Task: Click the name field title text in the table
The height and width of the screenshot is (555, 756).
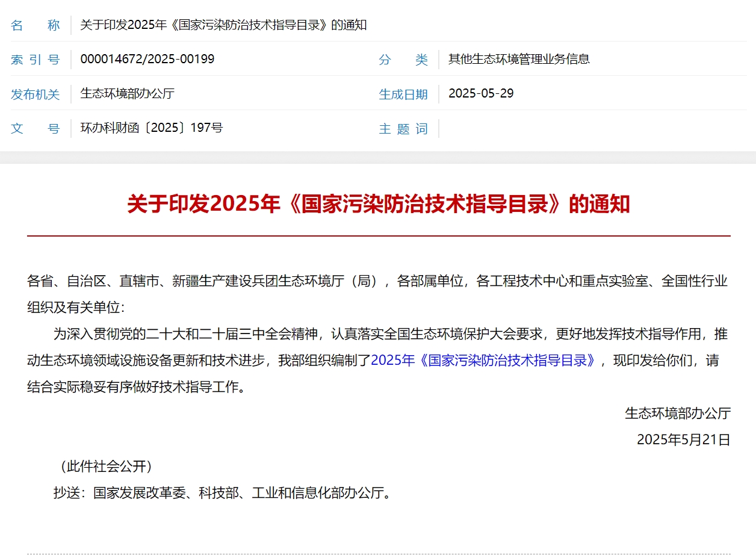Action: [223, 25]
